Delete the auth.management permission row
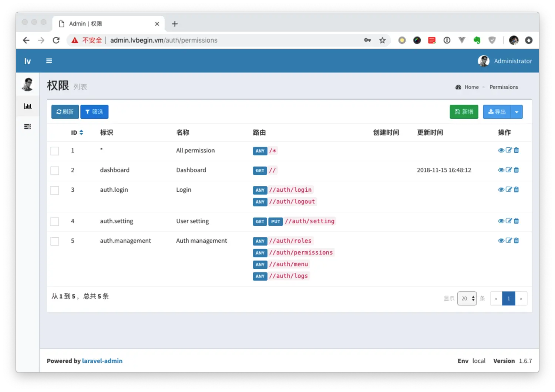Viewport: 555px width, 392px height. click(x=517, y=241)
